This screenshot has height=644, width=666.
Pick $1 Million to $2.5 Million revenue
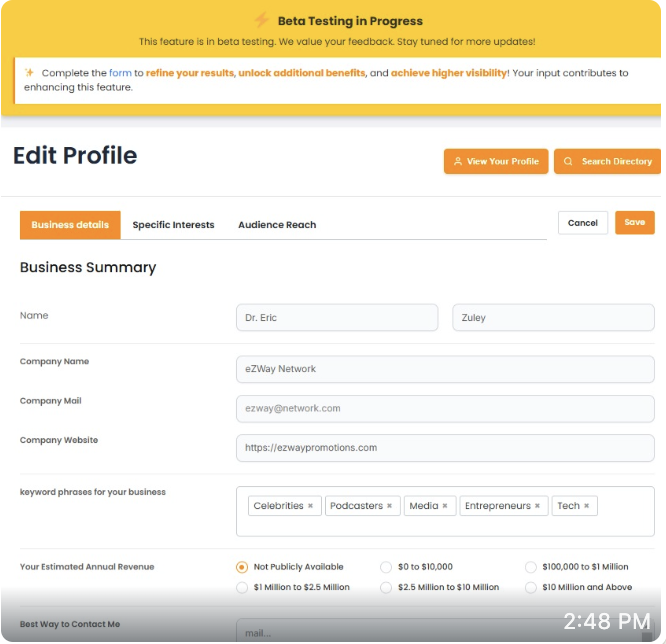[x=241, y=587]
